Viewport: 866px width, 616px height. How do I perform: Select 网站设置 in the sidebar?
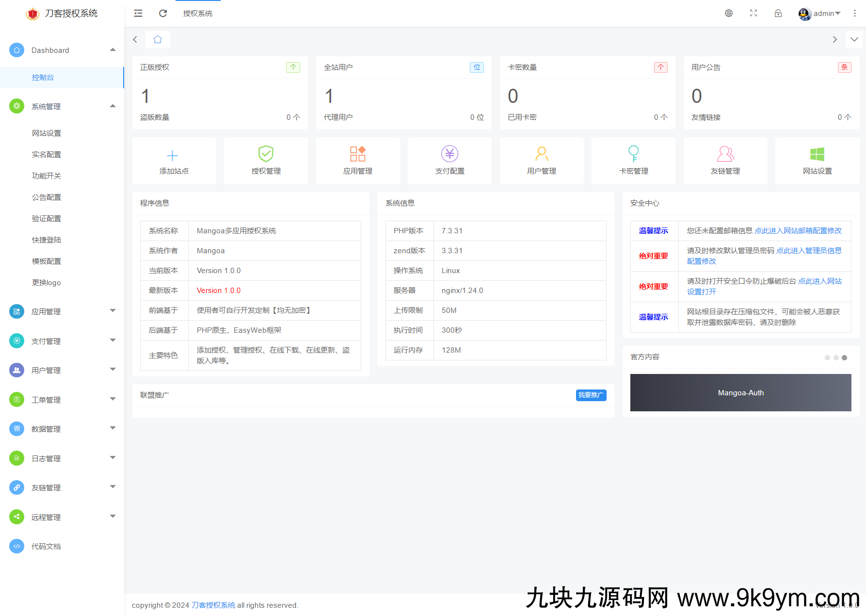47,133
